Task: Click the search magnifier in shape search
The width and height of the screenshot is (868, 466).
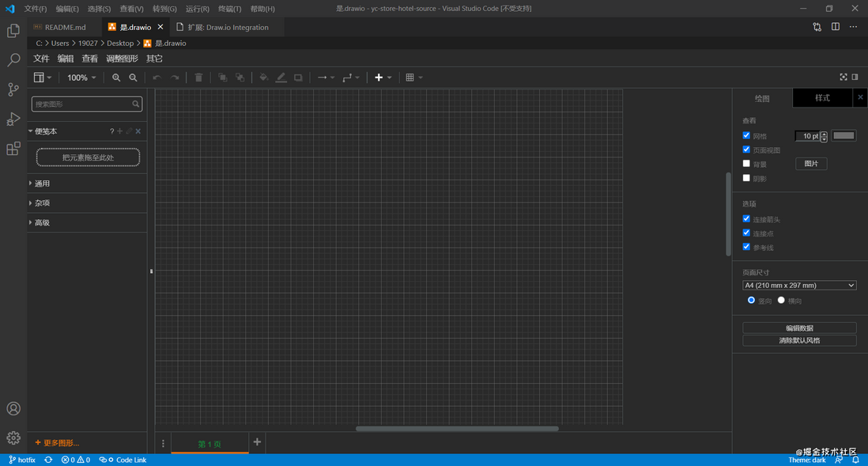Action: (136, 104)
